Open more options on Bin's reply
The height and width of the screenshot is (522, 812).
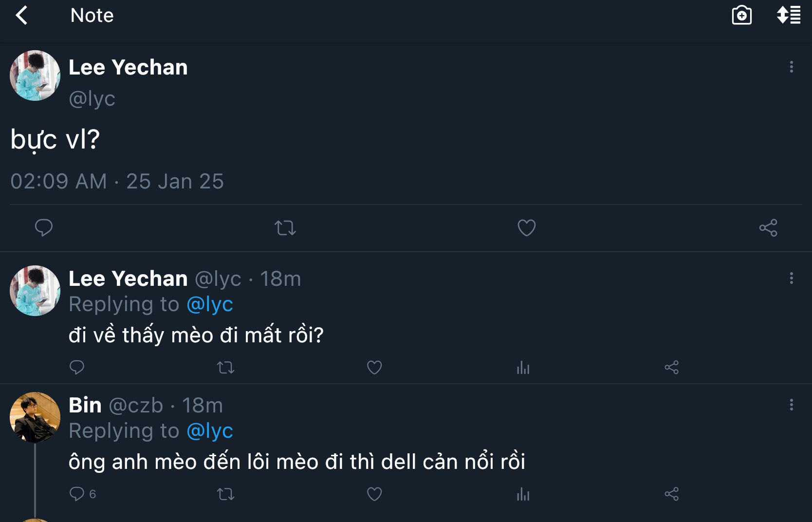[x=792, y=405]
